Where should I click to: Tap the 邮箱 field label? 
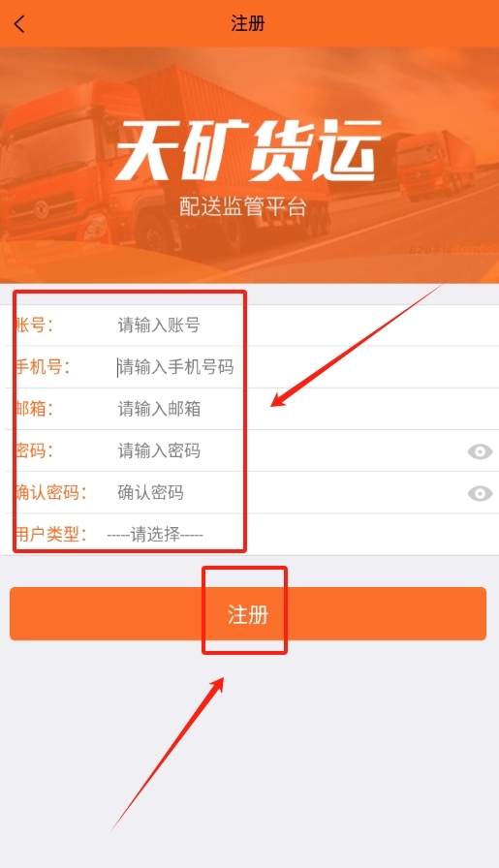(x=34, y=409)
